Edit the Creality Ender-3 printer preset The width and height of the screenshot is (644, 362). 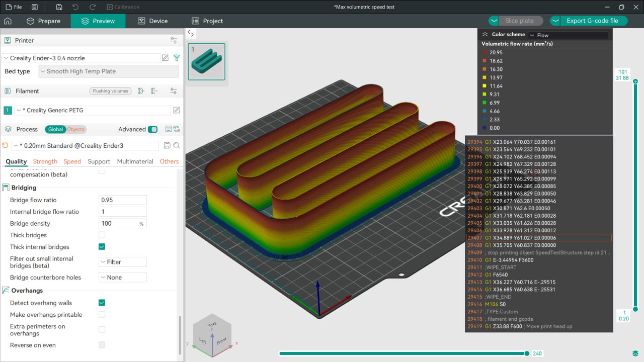tap(165, 58)
